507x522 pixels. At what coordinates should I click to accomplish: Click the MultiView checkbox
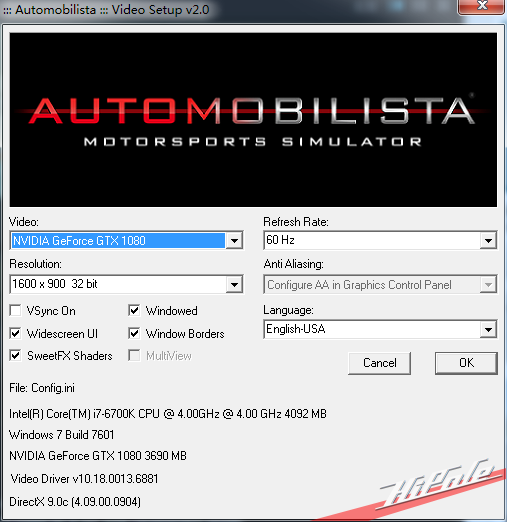pyautogui.click(x=134, y=355)
